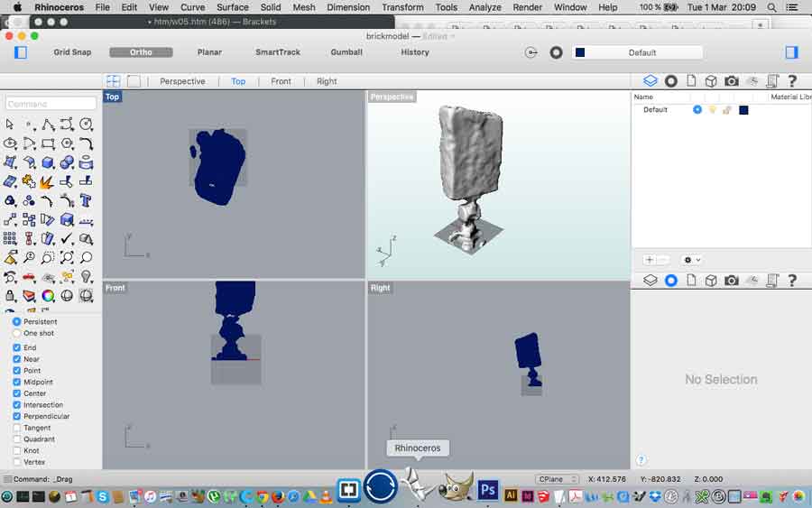The width and height of the screenshot is (812, 508).
Task: Select the light bulb Hide tool
Action: (86, 277)
